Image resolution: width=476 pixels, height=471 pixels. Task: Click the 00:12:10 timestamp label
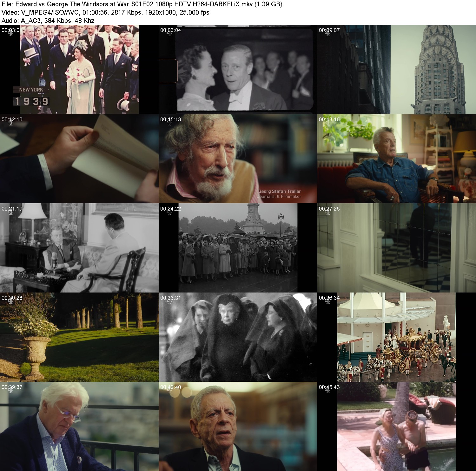pyautogui.click(x=12, y=119)
